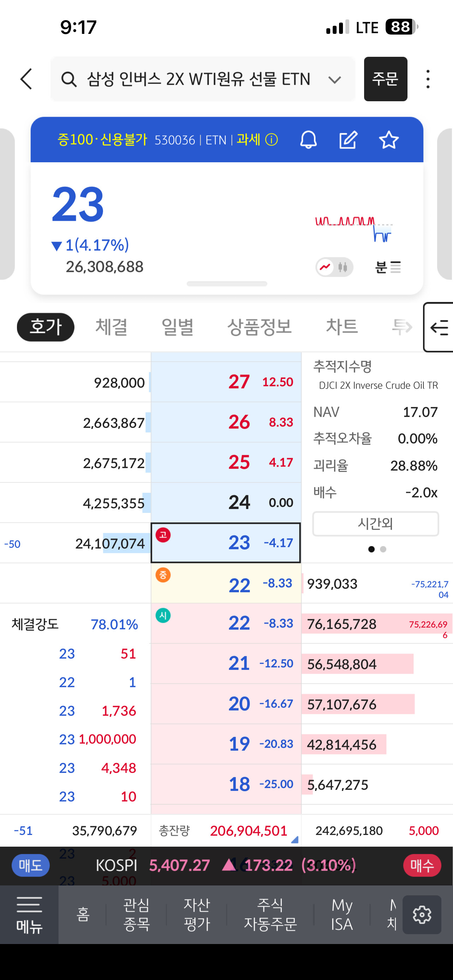Toggle line/candle chart type switch

[x=334, y=267]
